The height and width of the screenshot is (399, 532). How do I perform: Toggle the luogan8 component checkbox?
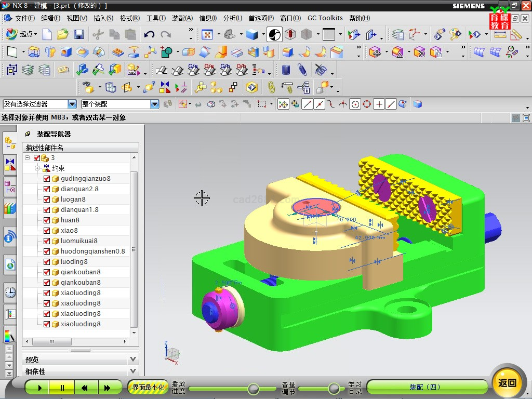(x=47, y=199)
